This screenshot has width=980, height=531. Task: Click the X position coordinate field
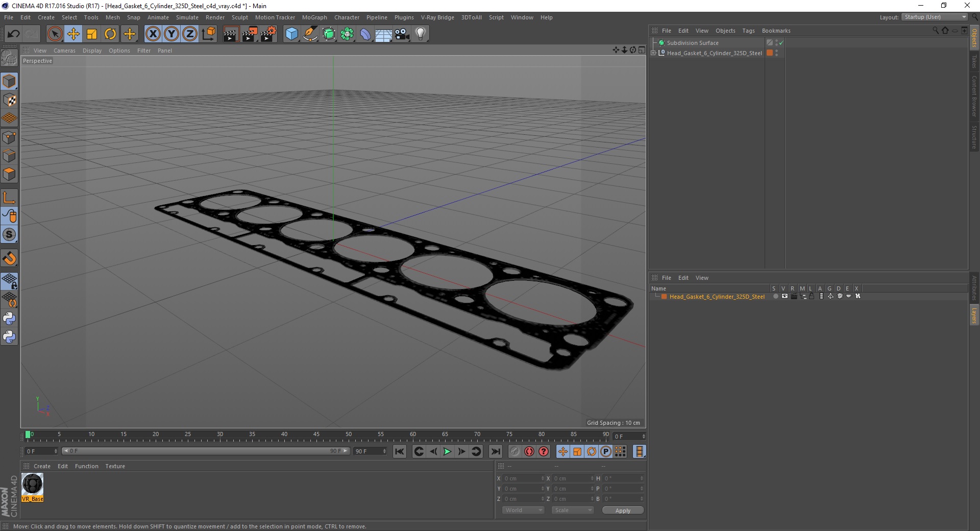pyautogui.click(x=524, y=478)
